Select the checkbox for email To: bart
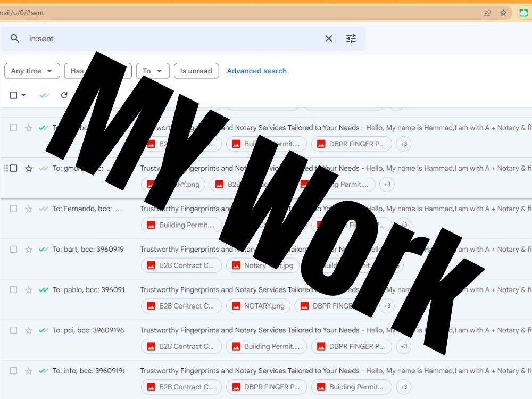The height and width of the screenshot is (399, 532). [14, 249]
